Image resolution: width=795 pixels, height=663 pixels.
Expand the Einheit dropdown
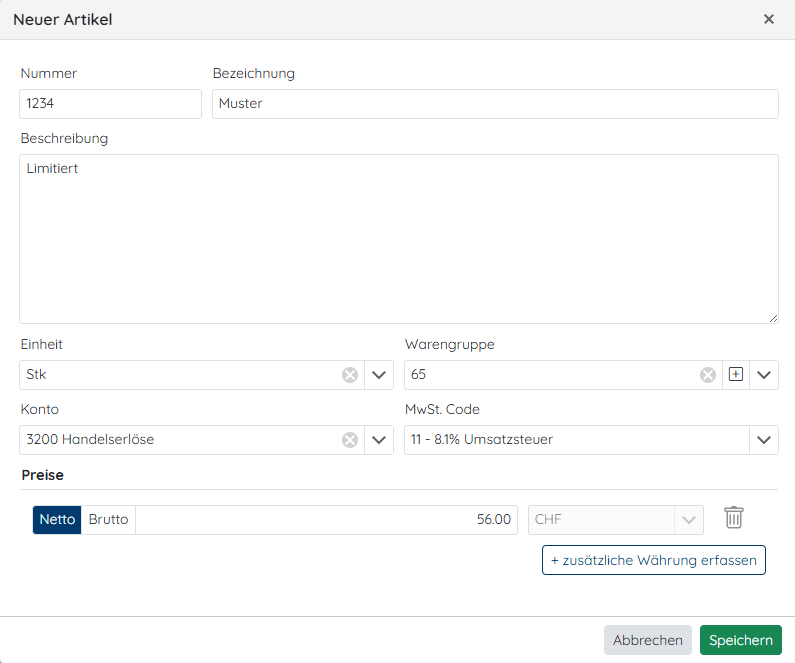click(x=379, y=375)
